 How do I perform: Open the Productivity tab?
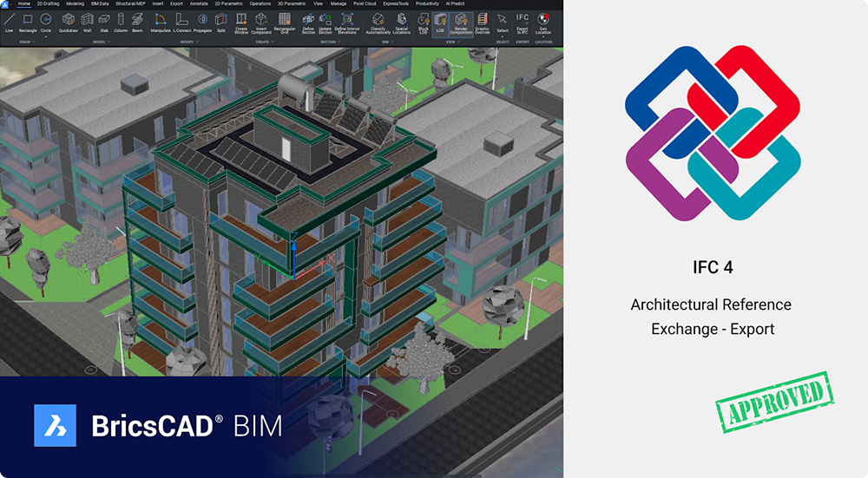coord(427,3)
